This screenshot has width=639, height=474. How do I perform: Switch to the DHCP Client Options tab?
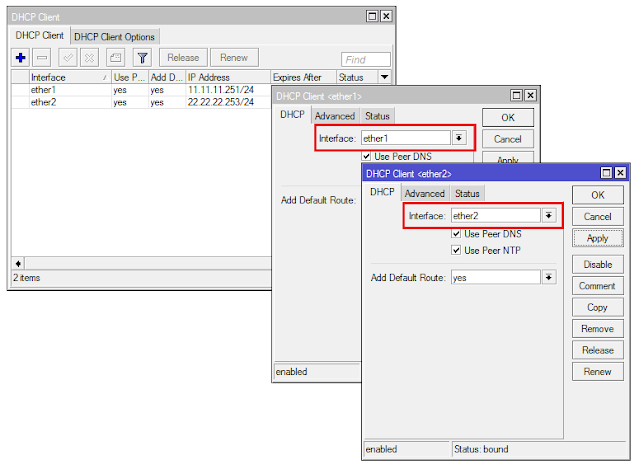(115, 37)
